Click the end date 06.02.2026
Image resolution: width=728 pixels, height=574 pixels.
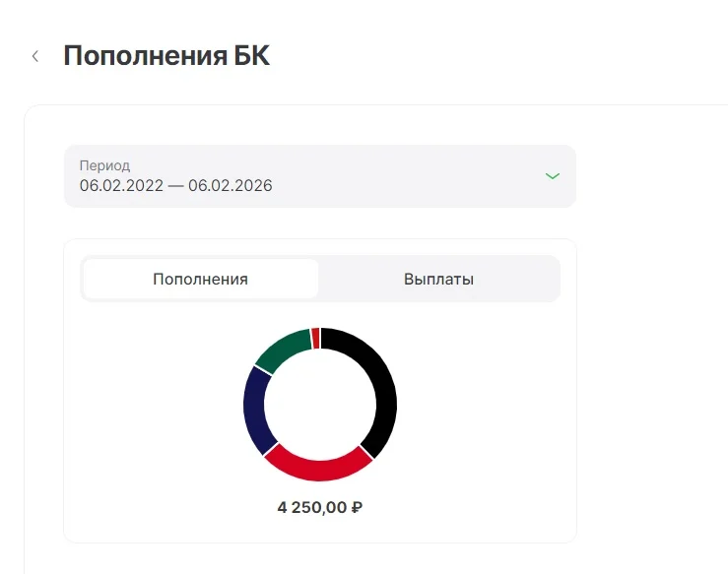pyautogui.click(x=231, y=186)
